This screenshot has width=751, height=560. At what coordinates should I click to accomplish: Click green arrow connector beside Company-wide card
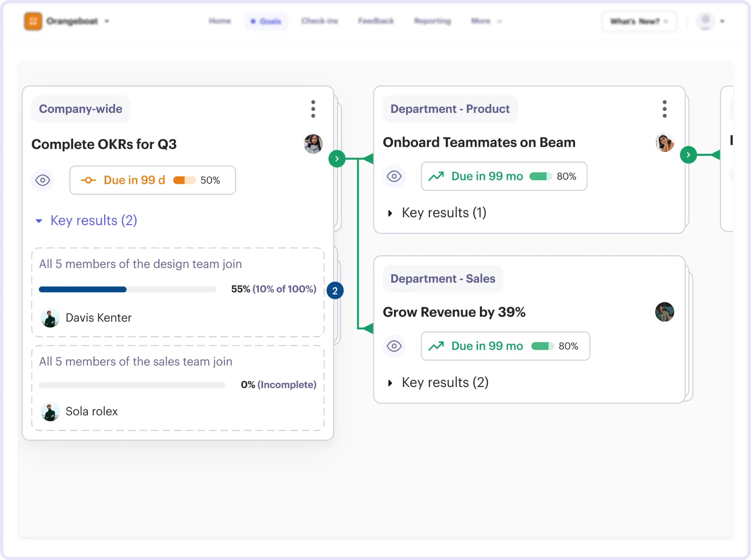pos(337,159)
